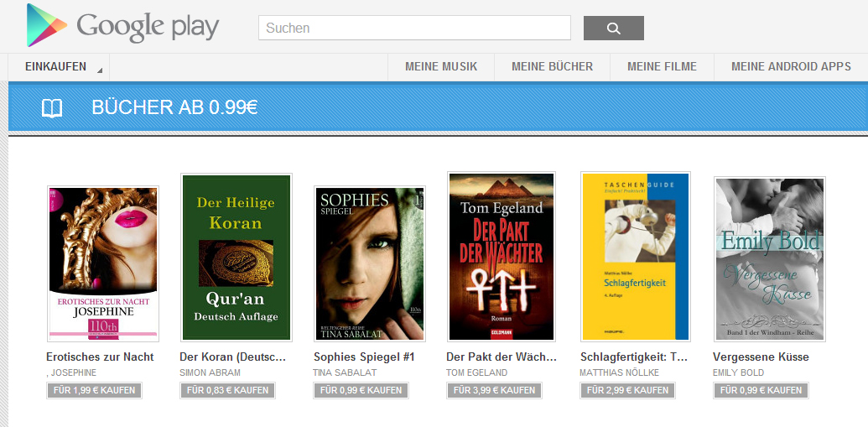The height and width of the screenshot is (427, 868).
Task: Select author TOM EGELAND
Action: pyautogui.click(x=477, y=372)
